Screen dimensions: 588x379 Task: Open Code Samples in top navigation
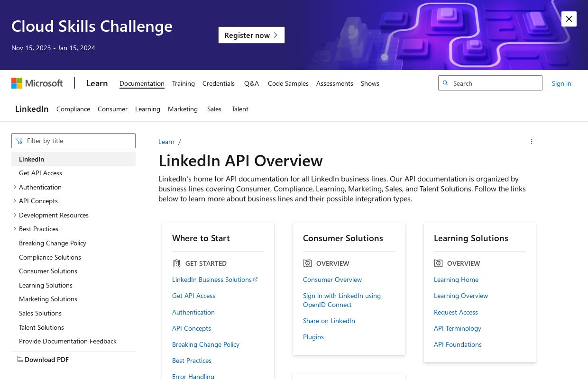coord(288,83)
